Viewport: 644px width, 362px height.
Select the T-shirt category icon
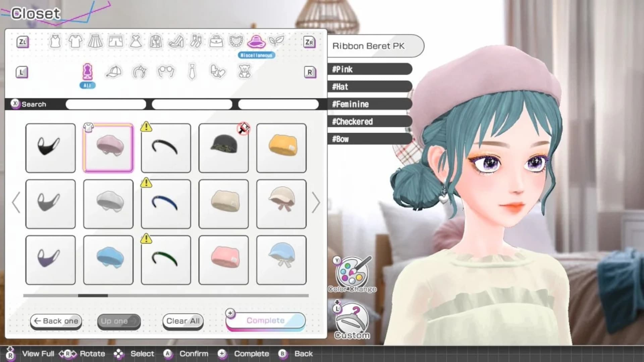click(75, 42)
